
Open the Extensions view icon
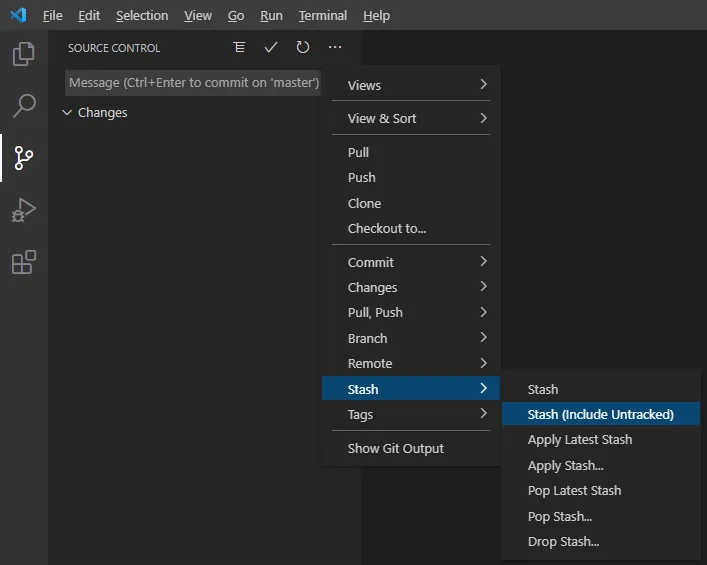pos(23,262)
